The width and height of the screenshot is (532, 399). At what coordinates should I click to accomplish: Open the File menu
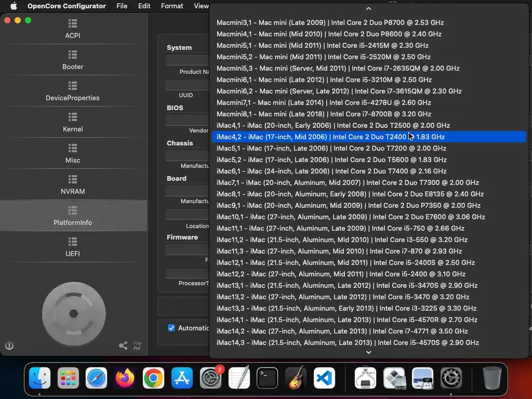pyautogui.click(x=122, y=6)
